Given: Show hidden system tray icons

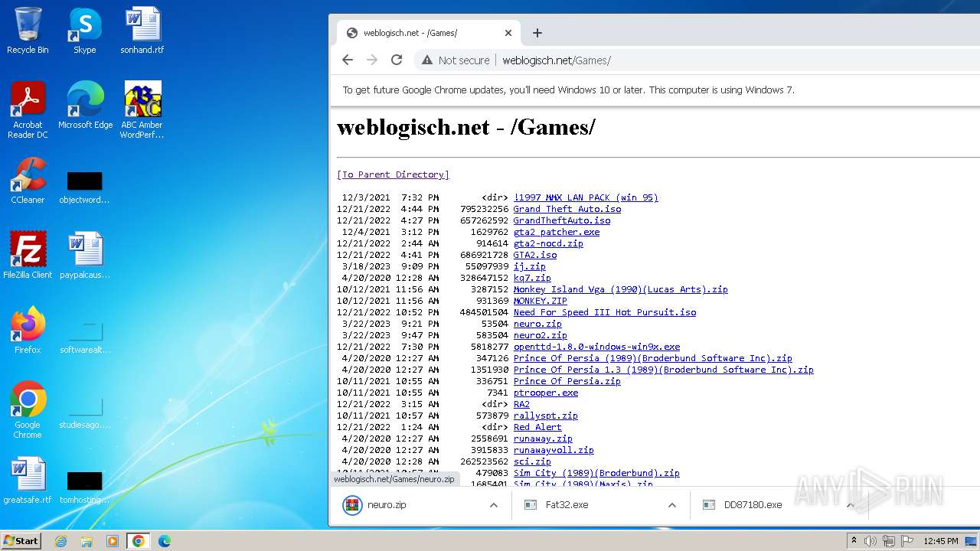Looking at the screenshot, I should [x=854, y=541].
